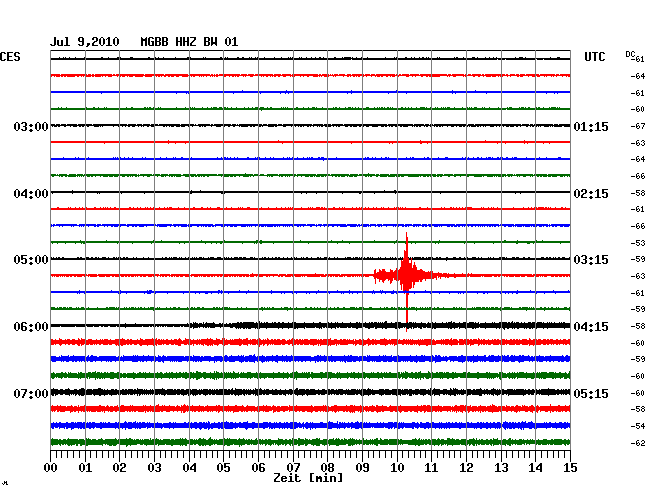650x494 pixels.
Task: Click minute tick label 08 on axis
Action: 327,468
